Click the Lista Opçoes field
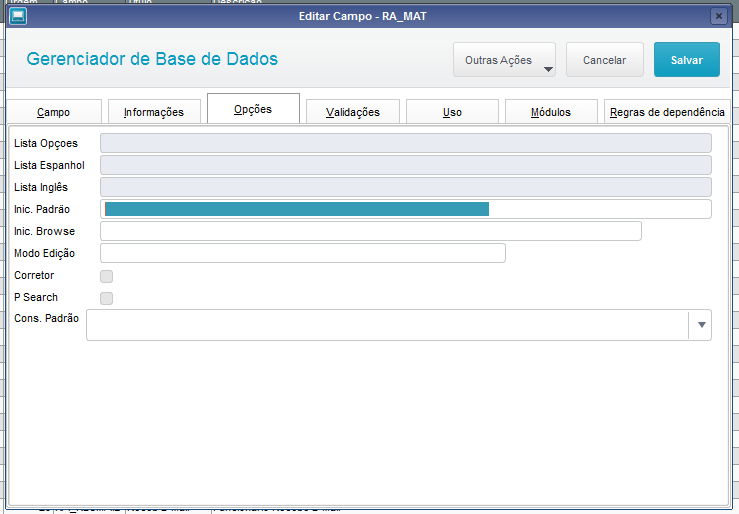 click(406, 143)
